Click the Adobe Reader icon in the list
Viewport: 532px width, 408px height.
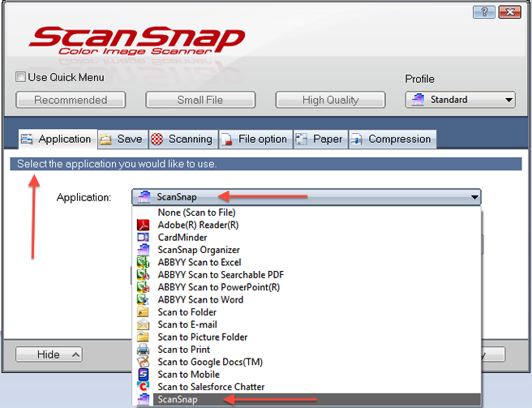(x=143, y=225)
